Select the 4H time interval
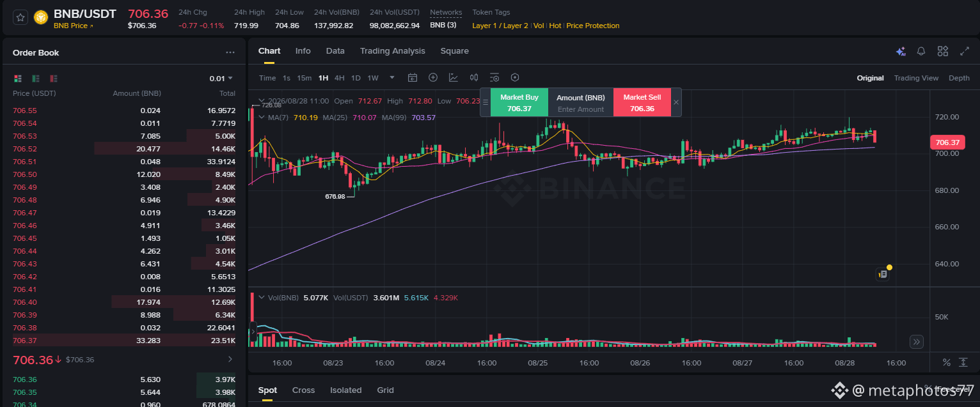 (x=340, y=78)
